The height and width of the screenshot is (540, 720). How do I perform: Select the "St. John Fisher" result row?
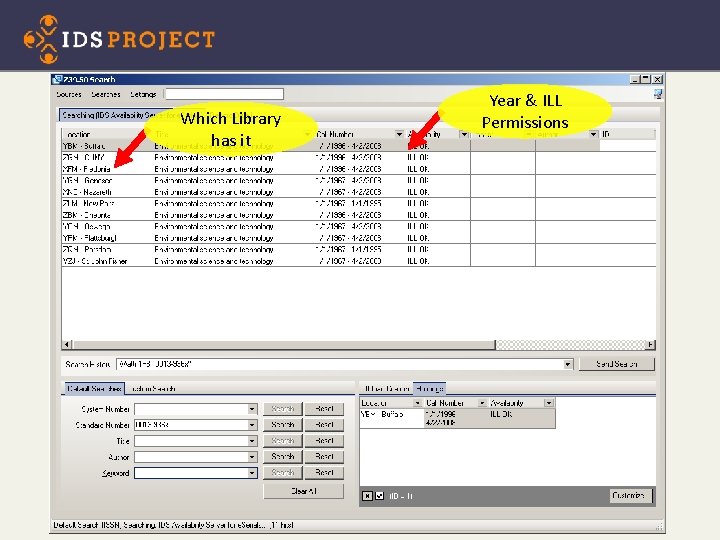click(x=358, y=261)
